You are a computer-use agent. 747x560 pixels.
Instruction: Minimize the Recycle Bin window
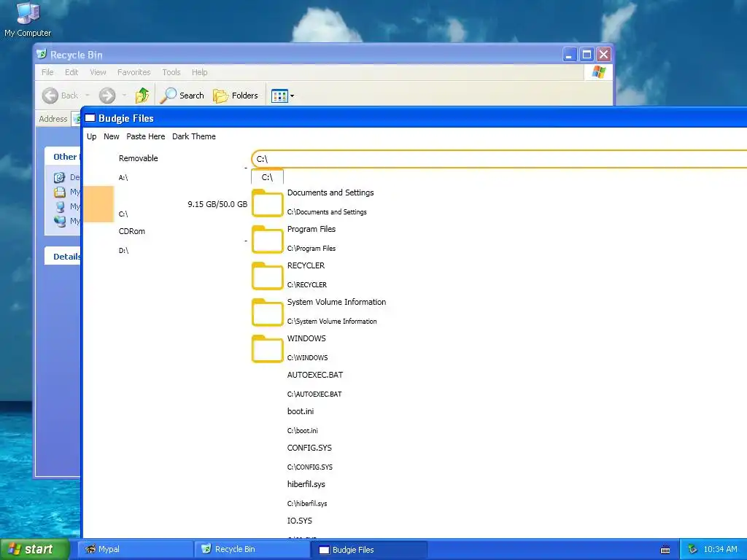[x=569, y=54]
